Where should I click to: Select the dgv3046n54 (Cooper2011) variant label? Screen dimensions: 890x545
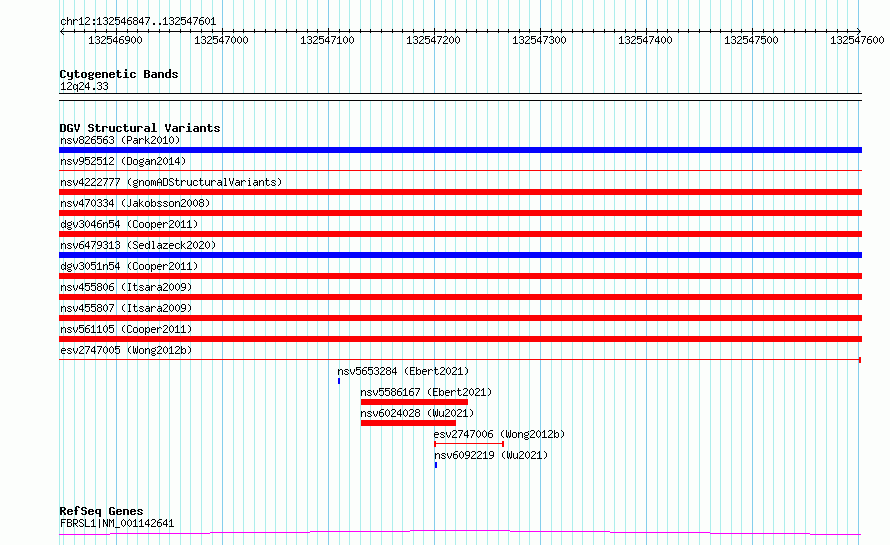click(129, 224)
